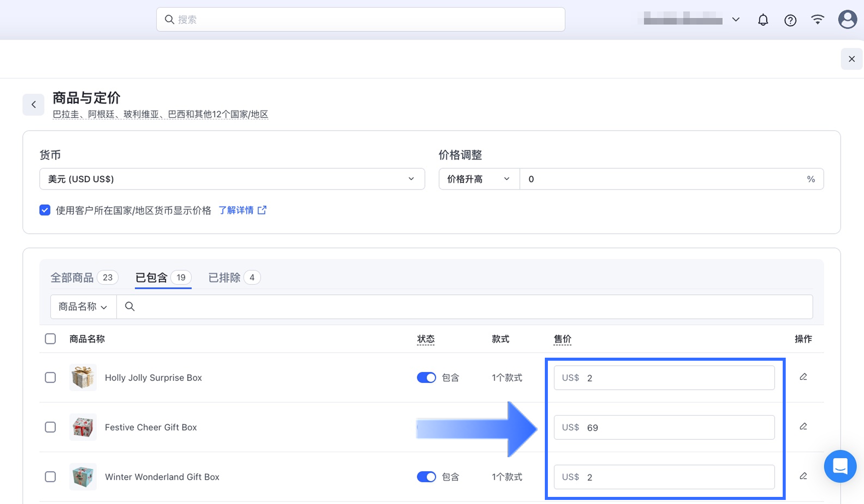
Task: Open the notifications bell
Action: (763, 20)
